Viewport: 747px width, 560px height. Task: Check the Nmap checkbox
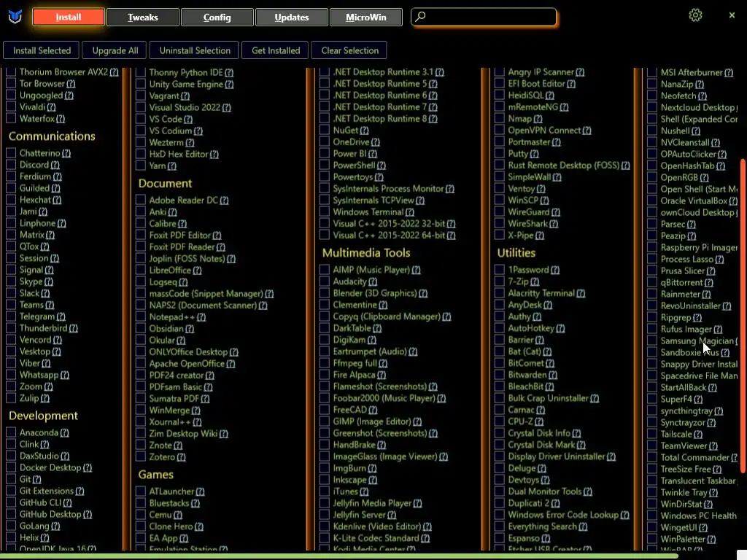[x=499, y=119]
